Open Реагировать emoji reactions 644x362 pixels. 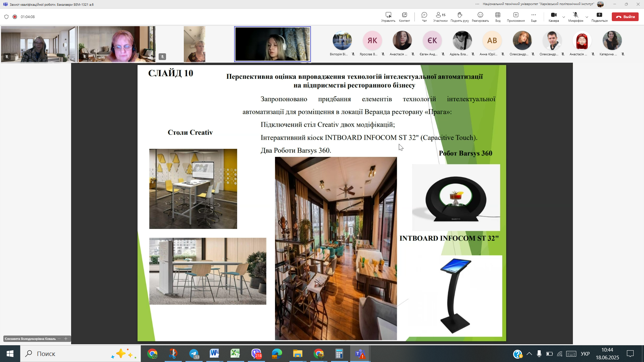(x=480, y=16)
